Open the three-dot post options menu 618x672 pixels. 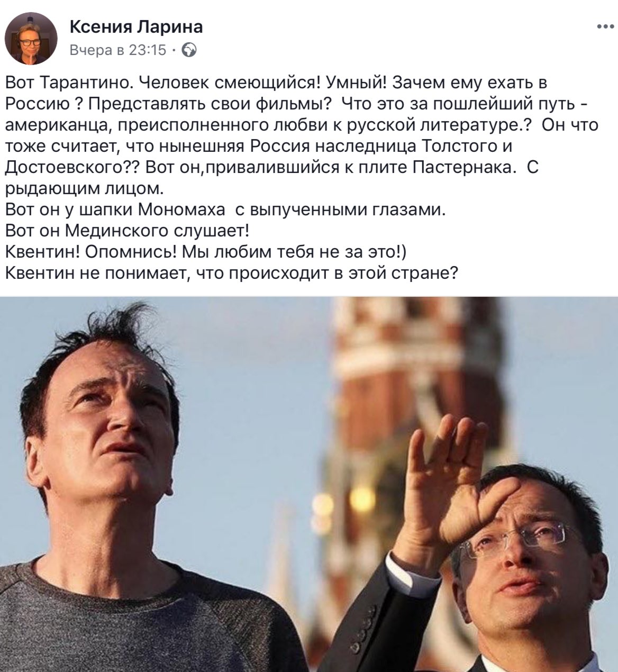click(604, 25)
